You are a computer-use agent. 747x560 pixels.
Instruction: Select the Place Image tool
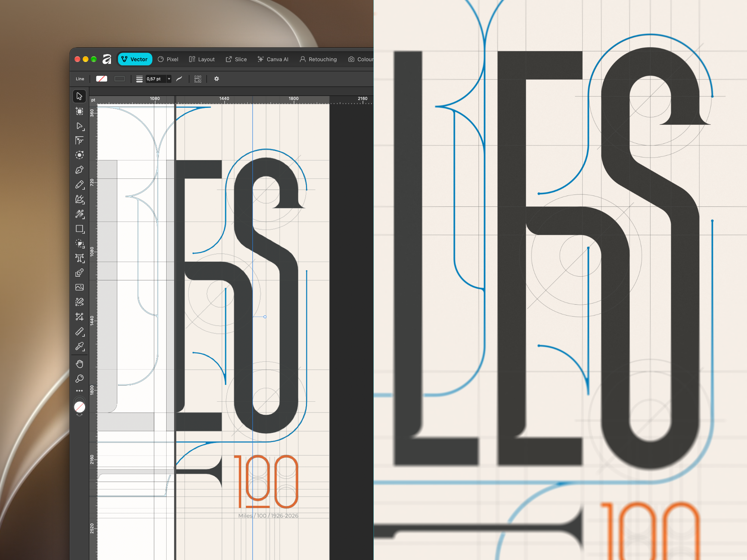pos(79,287)
